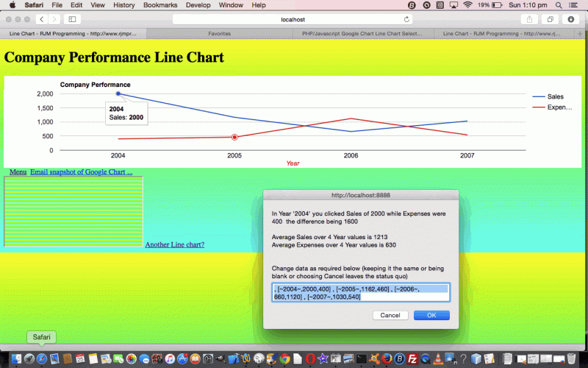The height and width of the screenshot is (368, 588).
Task: Open the Calendar app in dock
Action: coord(80,359)
